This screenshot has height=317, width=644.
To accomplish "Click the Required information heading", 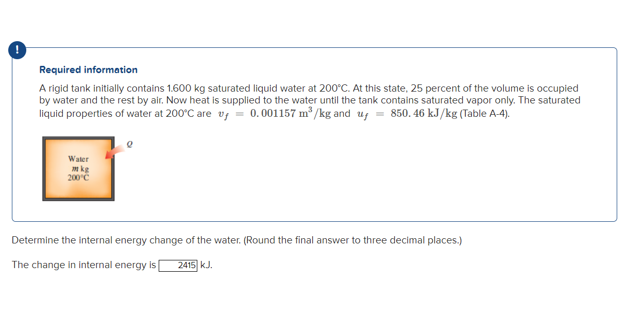I will pos(88,69).
